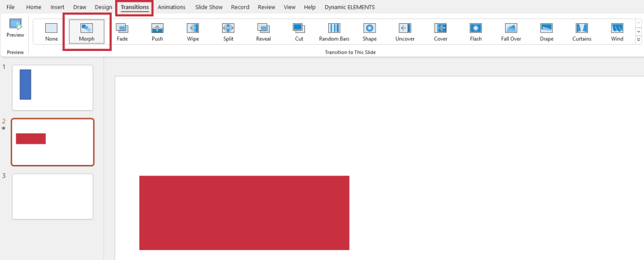The image size is (644, 260).
Task: Pick the Random Bars transition
Action: (x=334, y=31)
